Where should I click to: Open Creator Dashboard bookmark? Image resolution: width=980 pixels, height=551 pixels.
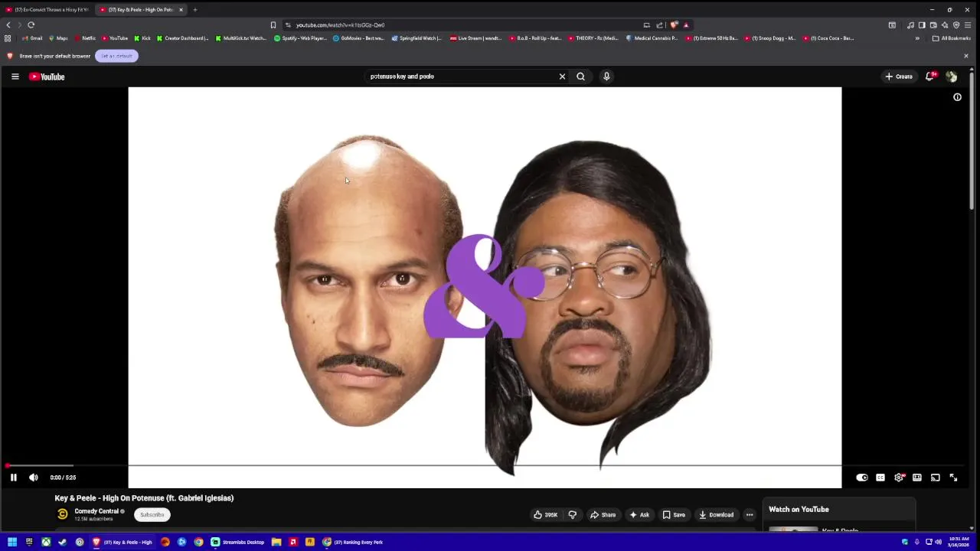pyautogui.click(x=182, y=38)
